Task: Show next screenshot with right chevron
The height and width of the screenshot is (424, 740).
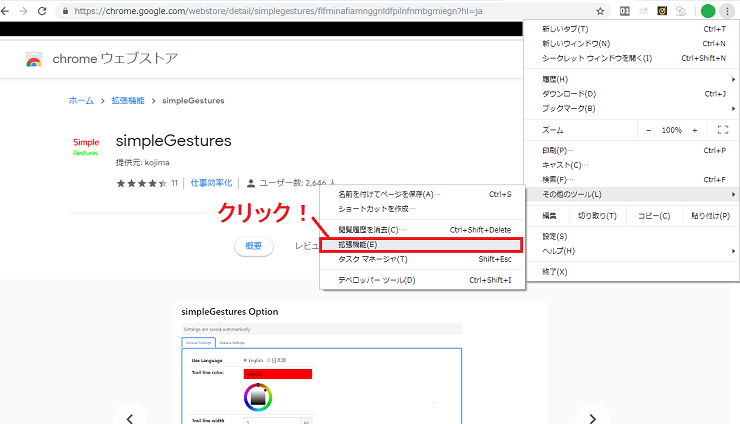Action: [x=592, y=418]
